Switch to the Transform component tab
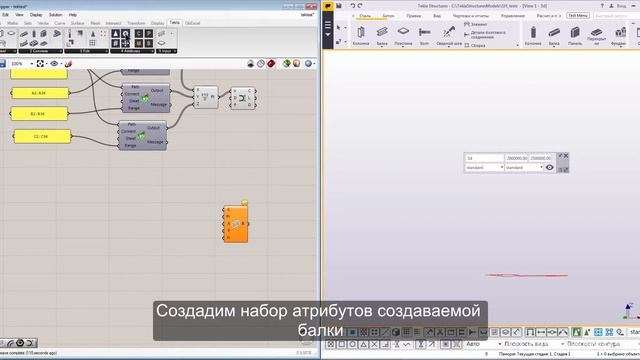The image size is (640, 360). [x=136, y=23]
